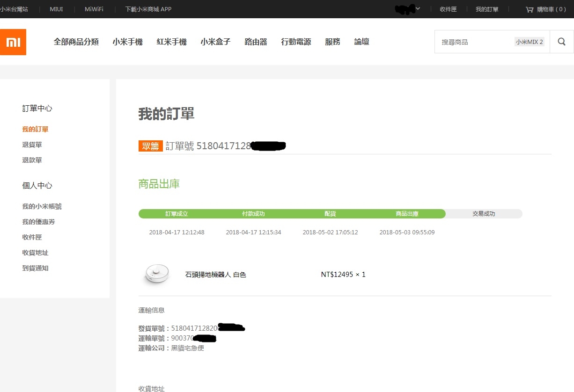This screenshot has height=392, width=574.
Task: Open 下載小米商城 APP link
Action: [148, 9]
